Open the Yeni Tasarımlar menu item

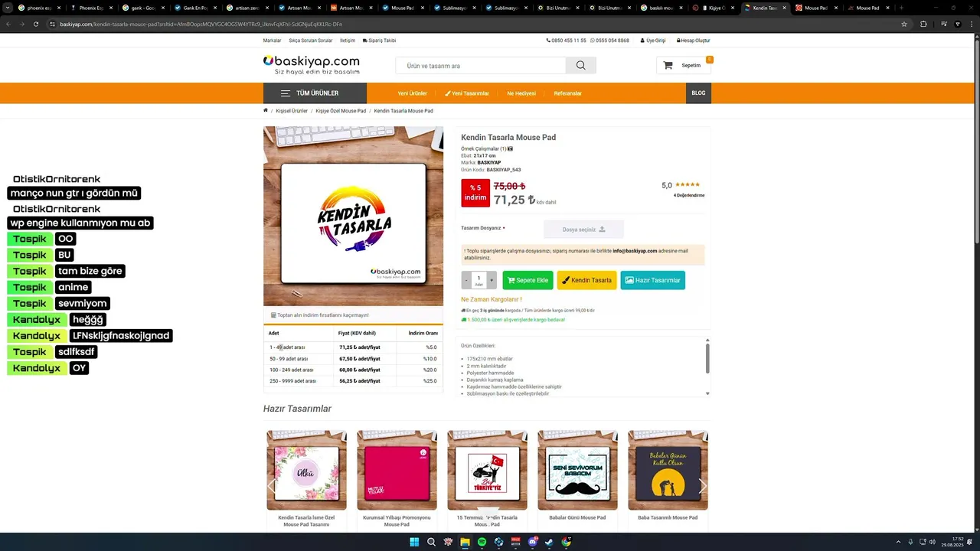pos(467,93)
